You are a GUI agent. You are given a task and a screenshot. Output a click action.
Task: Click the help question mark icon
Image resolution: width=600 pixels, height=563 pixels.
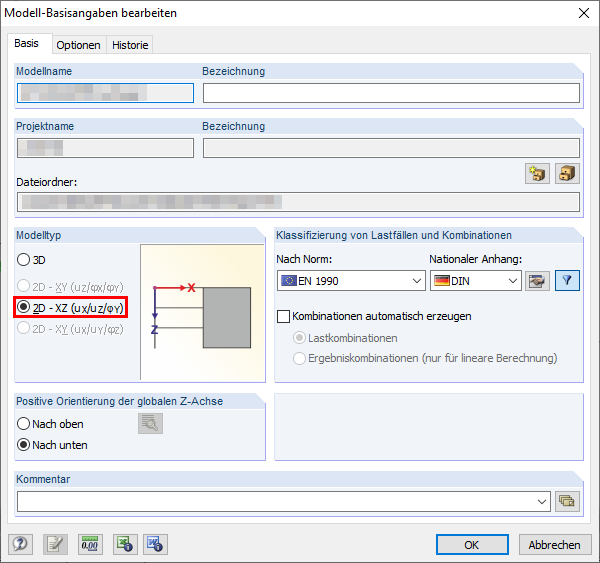[x=20, y=544]
